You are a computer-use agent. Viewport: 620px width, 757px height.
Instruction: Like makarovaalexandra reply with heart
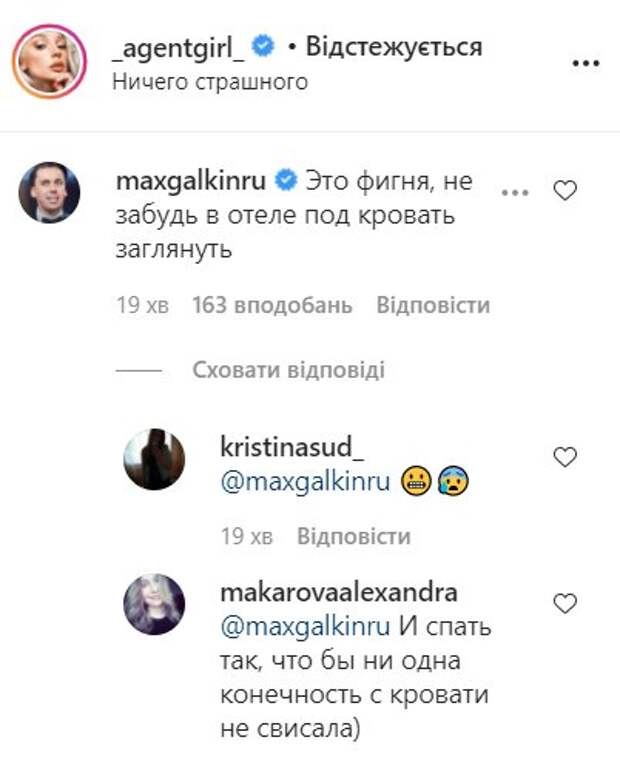coord(565,603)
